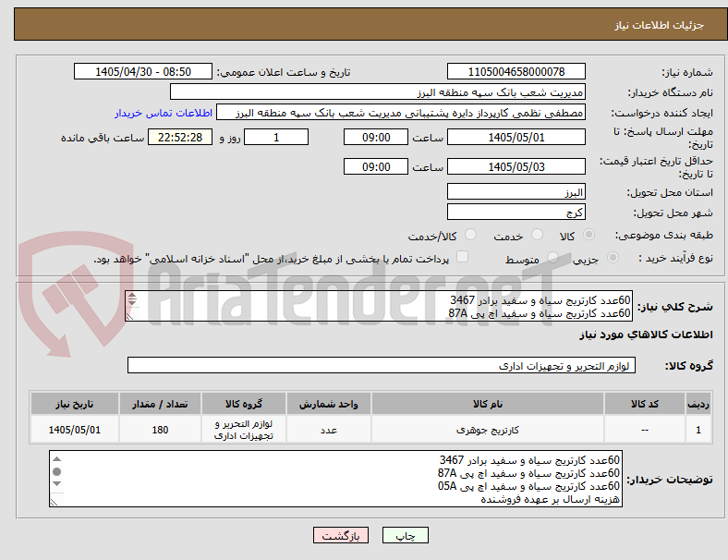Click the row number cell 1

698,430
